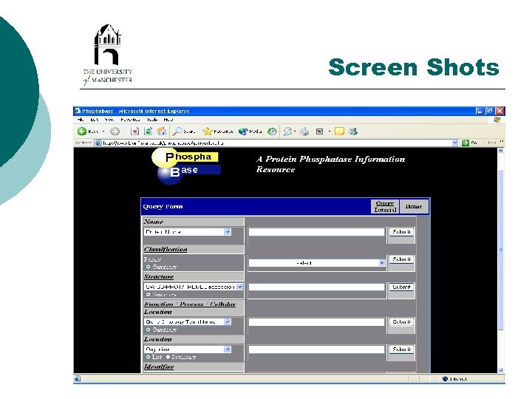The height and width of the screenshot is (399, 532).
Task: Click the vertical scrollbar thumb
Action: tap(501, 250)
